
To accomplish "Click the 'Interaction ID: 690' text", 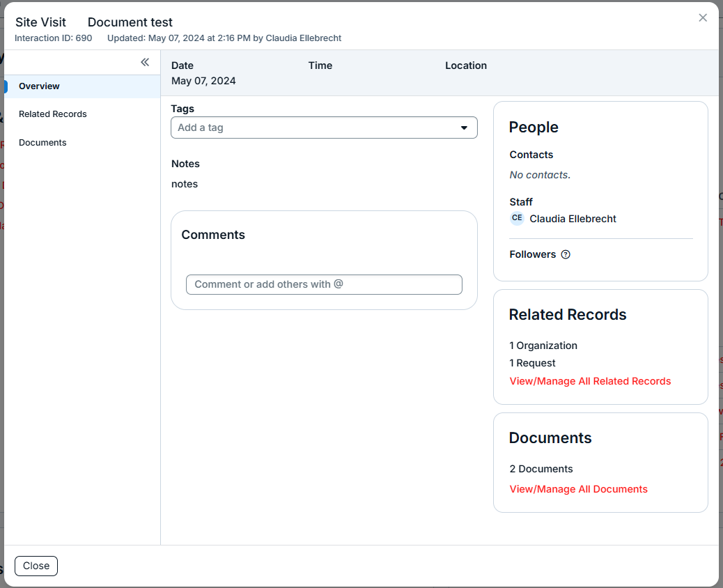I will pyautogui.click(x=53, y=38).
